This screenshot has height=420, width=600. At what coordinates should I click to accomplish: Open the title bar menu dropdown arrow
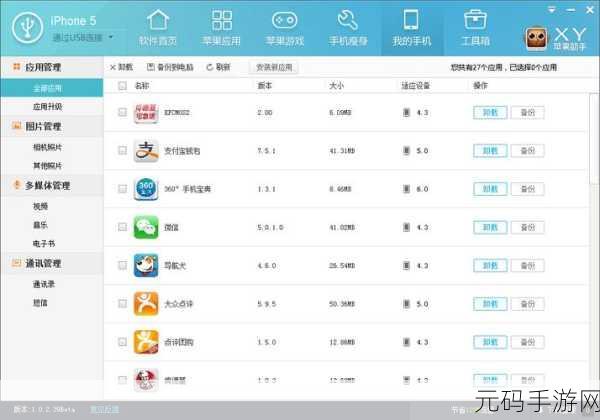pos(551,10)
